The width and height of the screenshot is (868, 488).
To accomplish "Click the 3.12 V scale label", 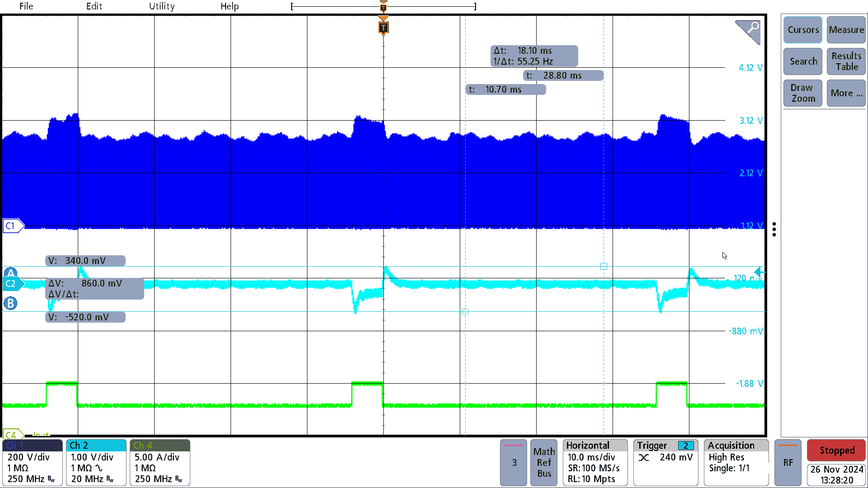I will click(750, 121).
